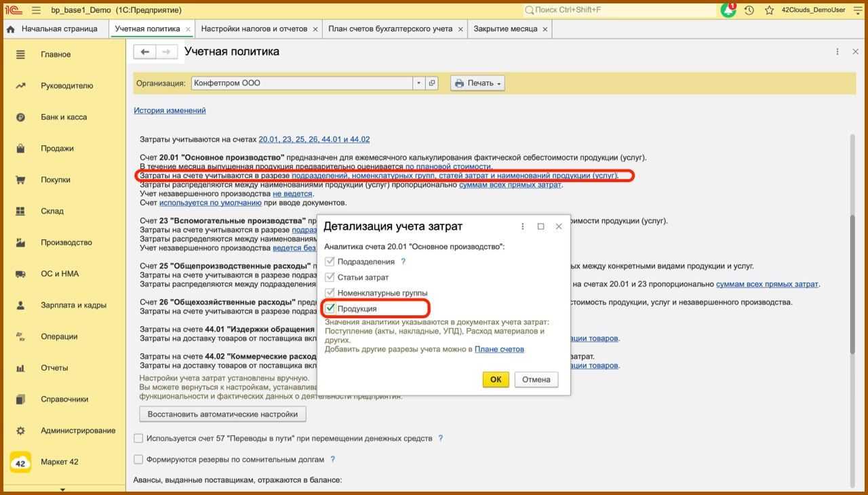The image size is (868, 495).
Task: Click the Поиск search field
Action: coord(619,10)
